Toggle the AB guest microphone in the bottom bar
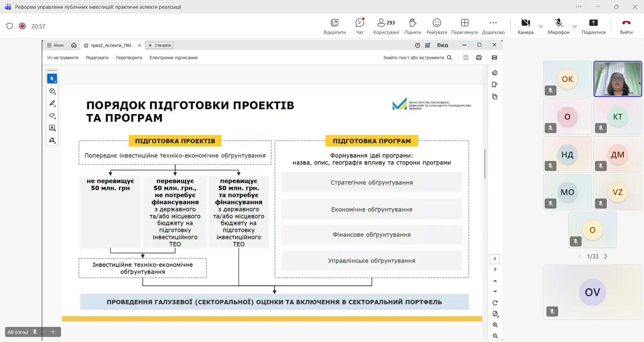The height and width of the screenshot is (342, 644). [35, 332]
